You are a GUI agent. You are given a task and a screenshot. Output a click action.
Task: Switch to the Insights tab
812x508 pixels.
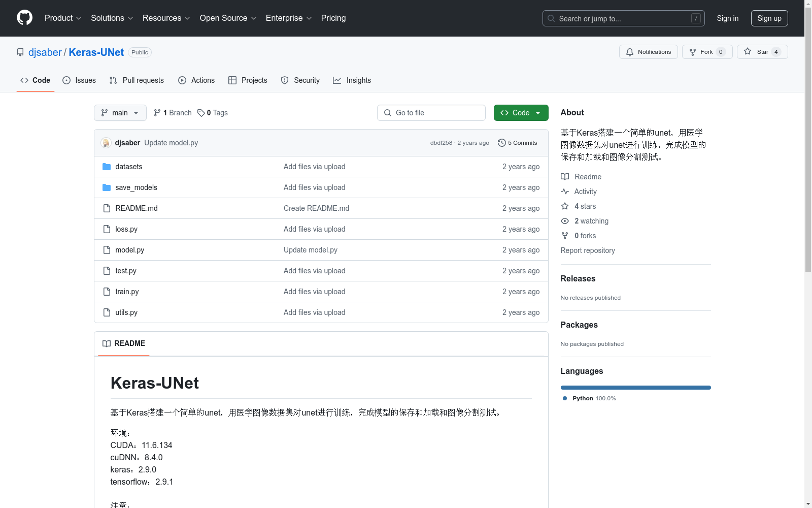pyautogui.click(x=352, y=80)
